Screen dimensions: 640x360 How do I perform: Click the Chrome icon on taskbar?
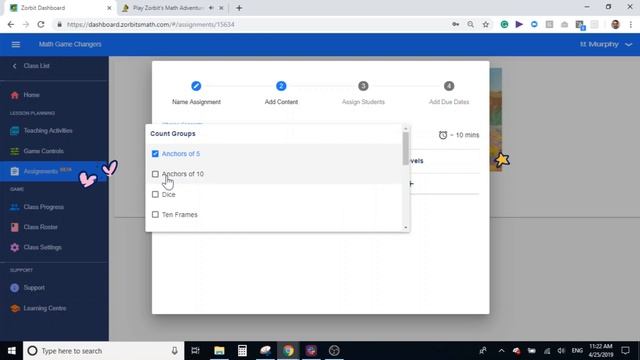tap(288, 351)
